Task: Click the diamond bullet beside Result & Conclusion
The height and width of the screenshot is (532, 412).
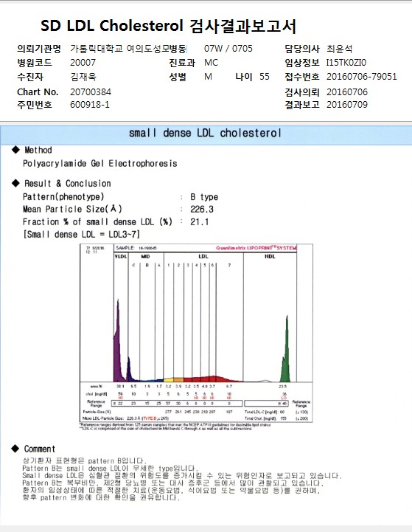Action: [15, 183]
